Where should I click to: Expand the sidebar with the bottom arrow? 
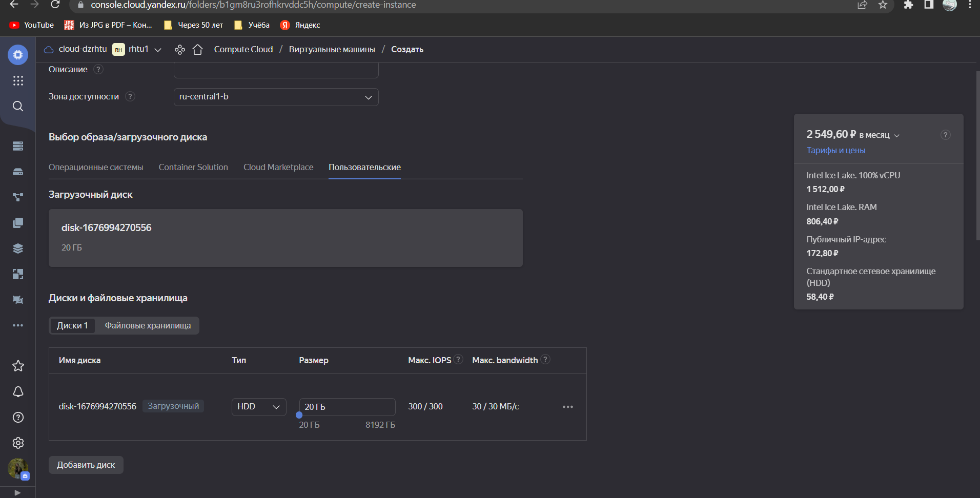tap(17, 492)
